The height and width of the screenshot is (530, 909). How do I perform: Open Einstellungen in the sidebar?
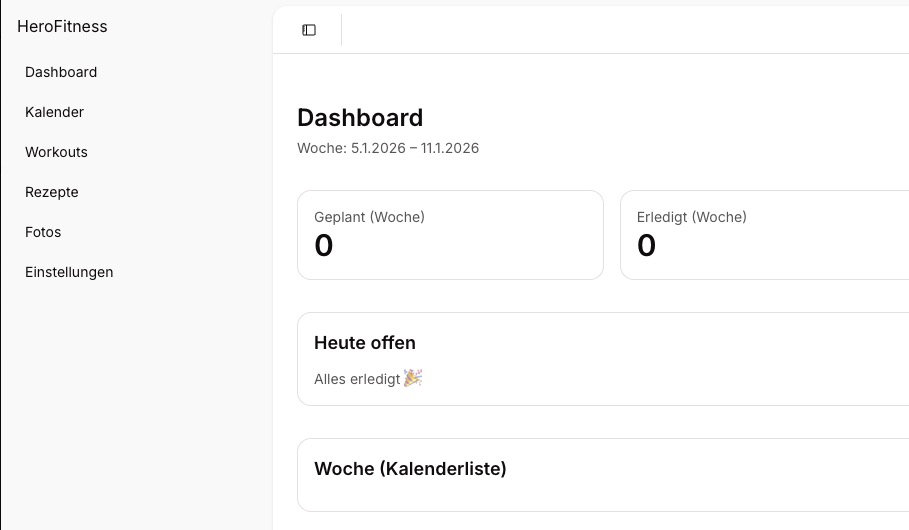(x=69, y=272)
